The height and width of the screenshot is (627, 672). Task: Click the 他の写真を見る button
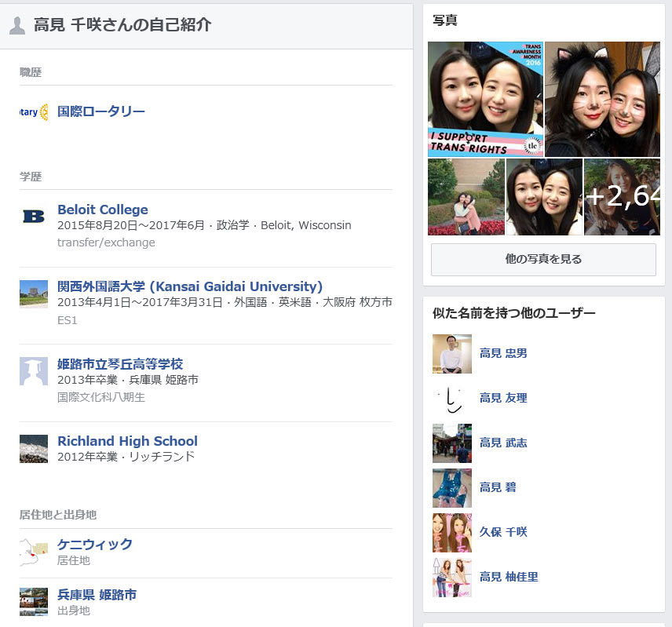click(x=543, y=259)
